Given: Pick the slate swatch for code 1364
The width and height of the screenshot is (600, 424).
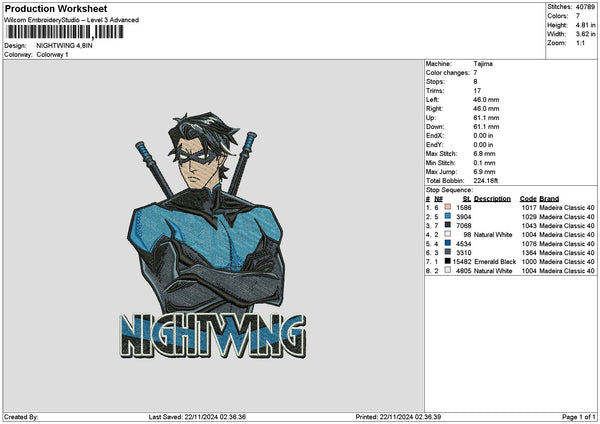Looking at the screenshot, I should click(447, 252).
